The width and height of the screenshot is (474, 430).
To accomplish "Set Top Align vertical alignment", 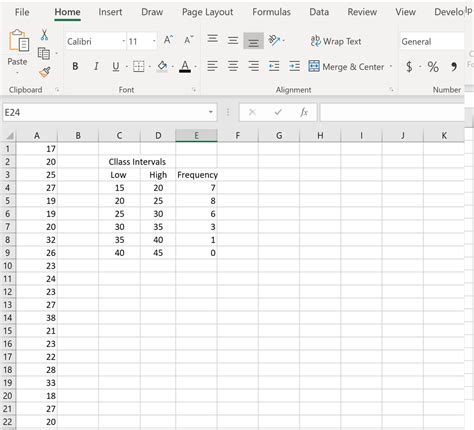I will click(x=213, y=39).
